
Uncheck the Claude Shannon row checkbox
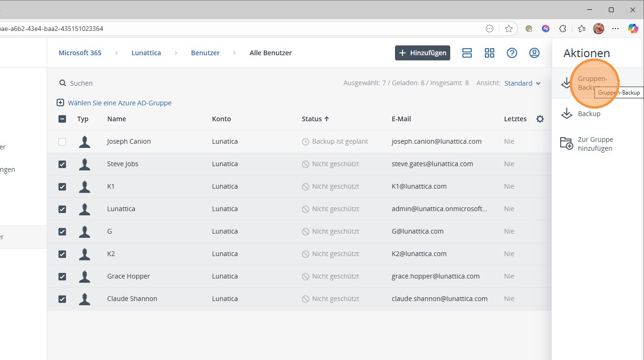tap(62, 299)
